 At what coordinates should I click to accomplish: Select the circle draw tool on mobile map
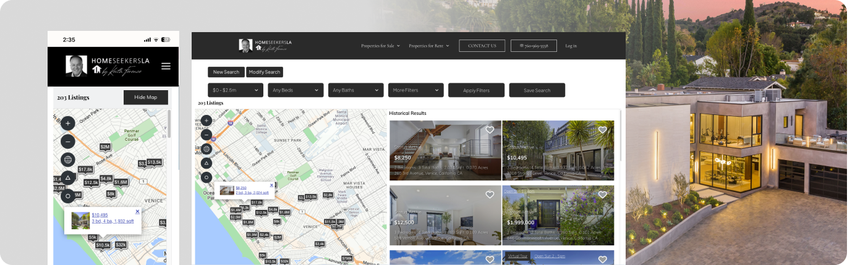[x=68, y=196]
